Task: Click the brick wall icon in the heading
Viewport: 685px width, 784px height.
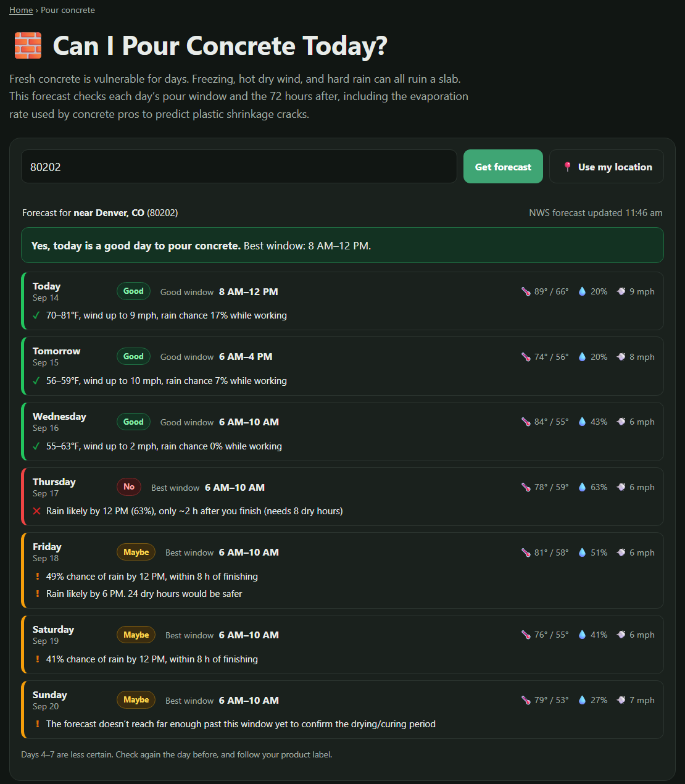Action: click(28, 46)
